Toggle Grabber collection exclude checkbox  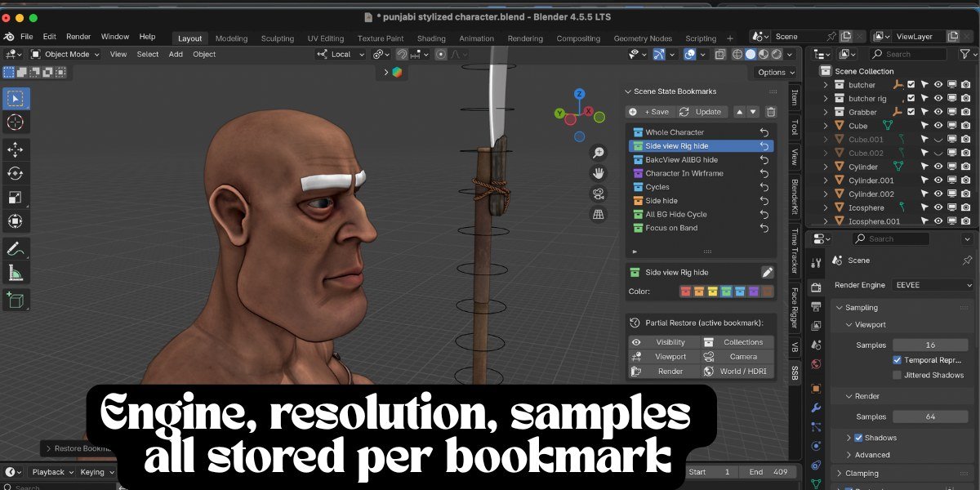coord(911,112)
